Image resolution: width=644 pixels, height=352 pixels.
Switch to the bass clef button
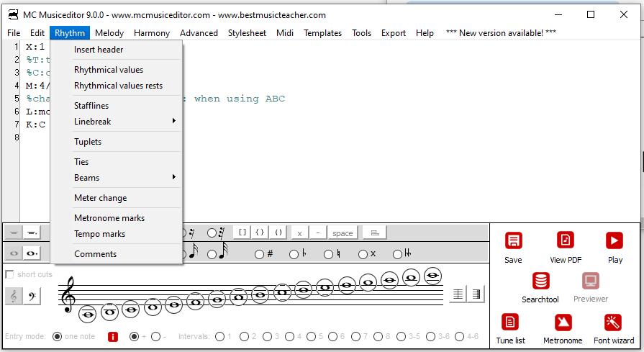click(32, 296)
